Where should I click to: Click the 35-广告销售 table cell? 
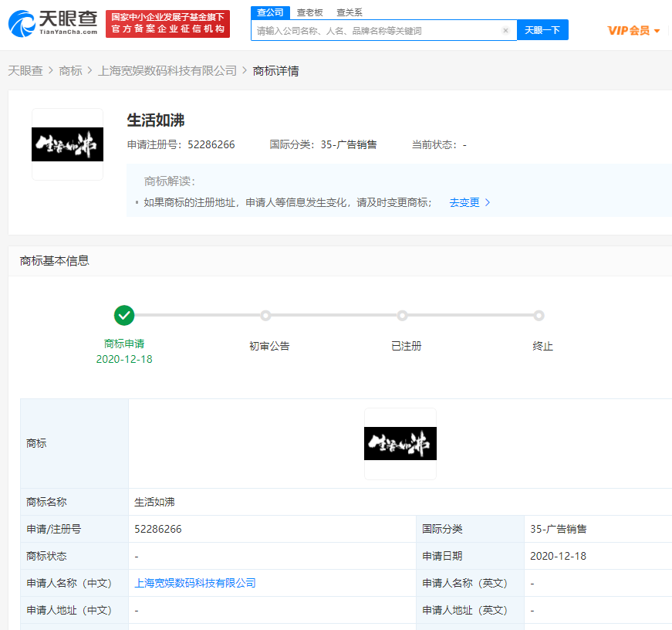point(558,529)
